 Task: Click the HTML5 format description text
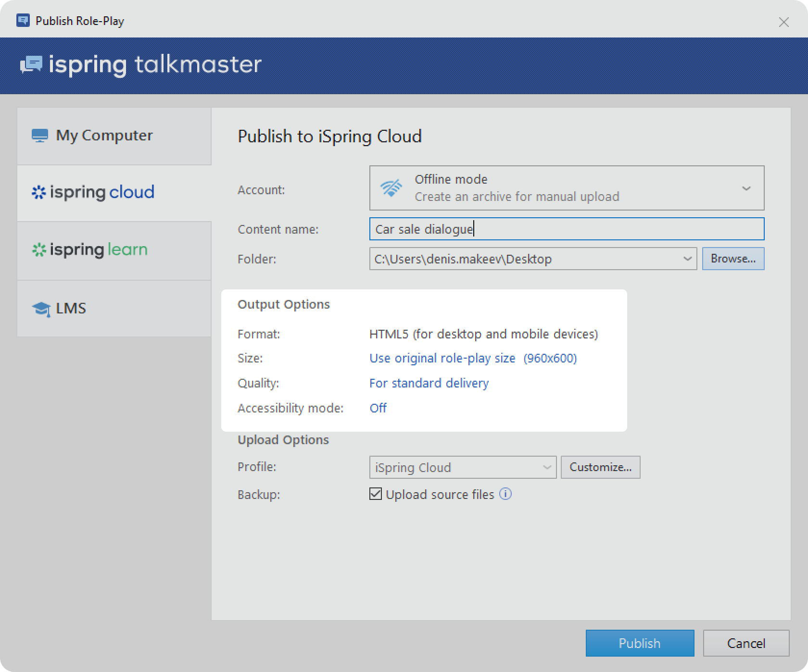[483, 334]
